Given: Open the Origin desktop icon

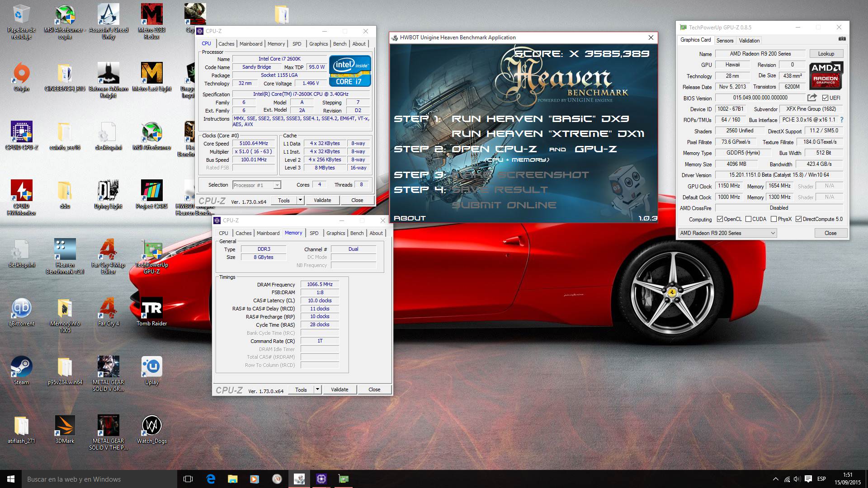Looking at the screenshot, I should [x=21, y=77].
